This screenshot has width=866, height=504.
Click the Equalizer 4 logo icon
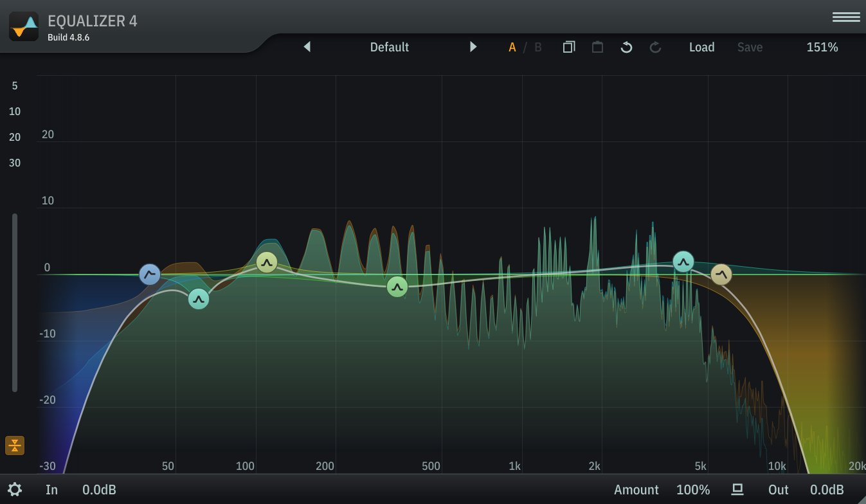click(x=24, y=26)
